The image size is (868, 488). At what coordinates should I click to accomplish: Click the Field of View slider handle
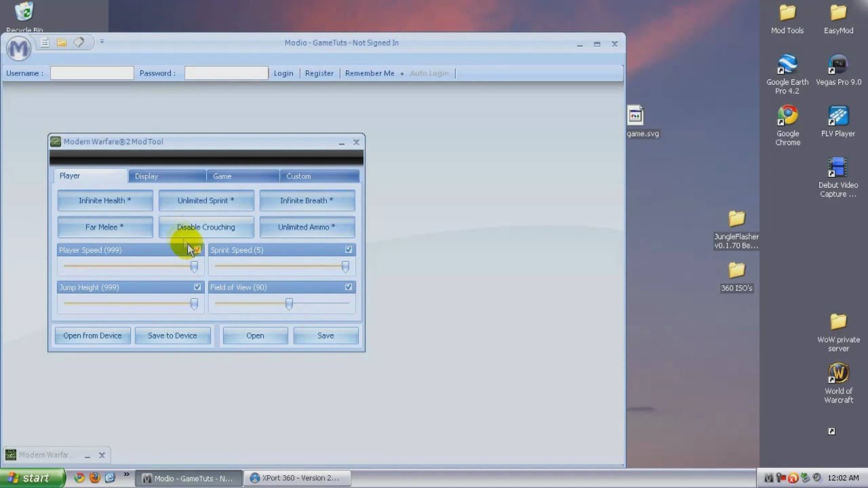[x=289, y=304]
